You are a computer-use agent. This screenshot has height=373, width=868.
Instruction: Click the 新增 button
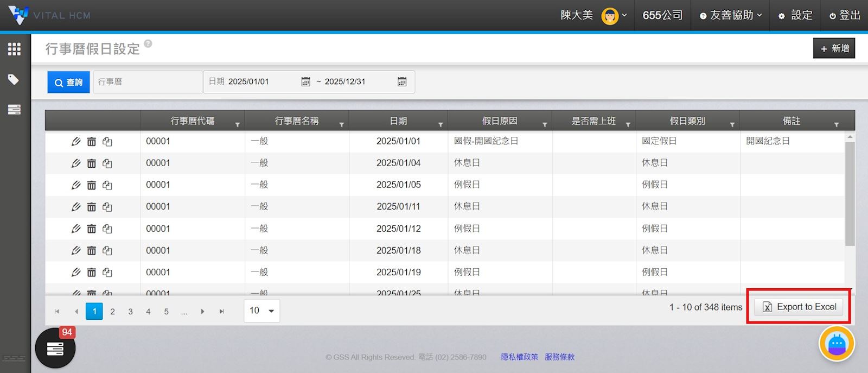(834, 48)
